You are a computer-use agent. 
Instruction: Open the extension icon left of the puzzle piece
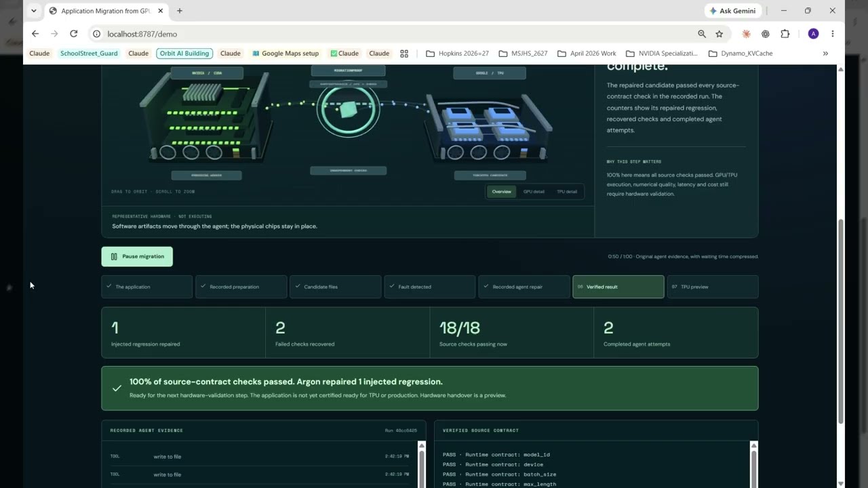(766, 34)
